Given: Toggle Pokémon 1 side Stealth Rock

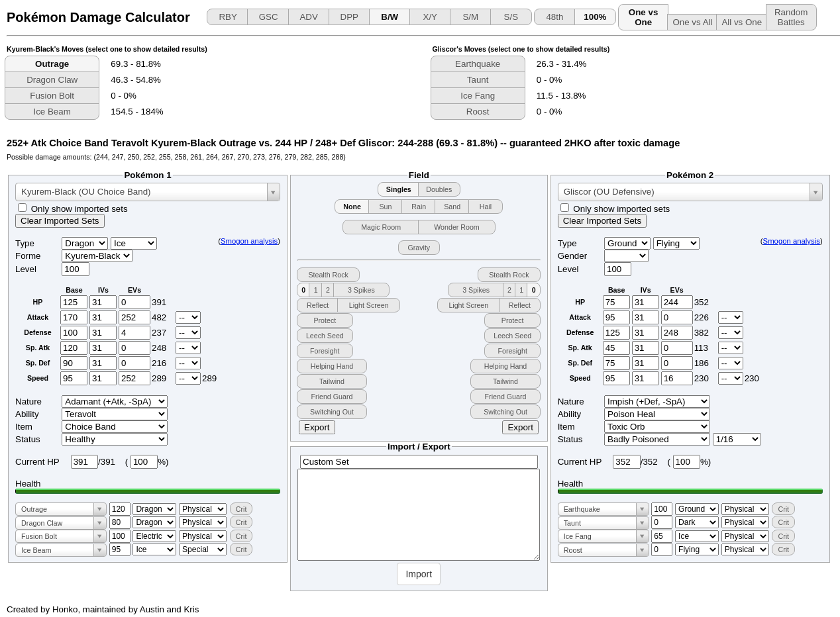Looking at the screenshot, I should pos(328,275).
